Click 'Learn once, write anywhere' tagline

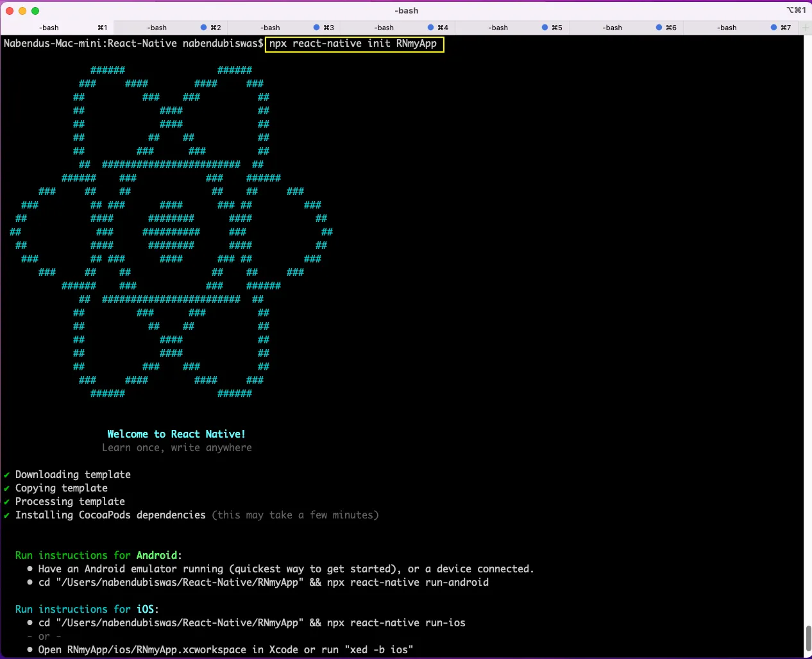coord(177,448)
